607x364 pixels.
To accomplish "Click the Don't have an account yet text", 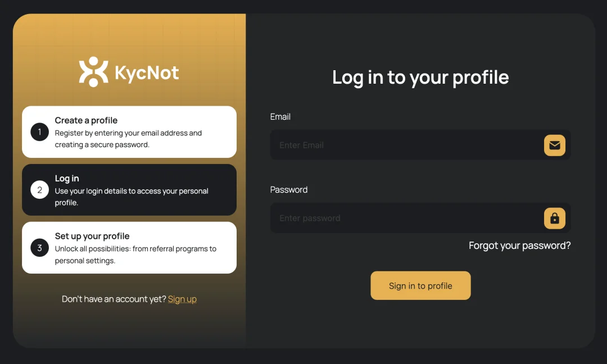I will pos(114,299).
